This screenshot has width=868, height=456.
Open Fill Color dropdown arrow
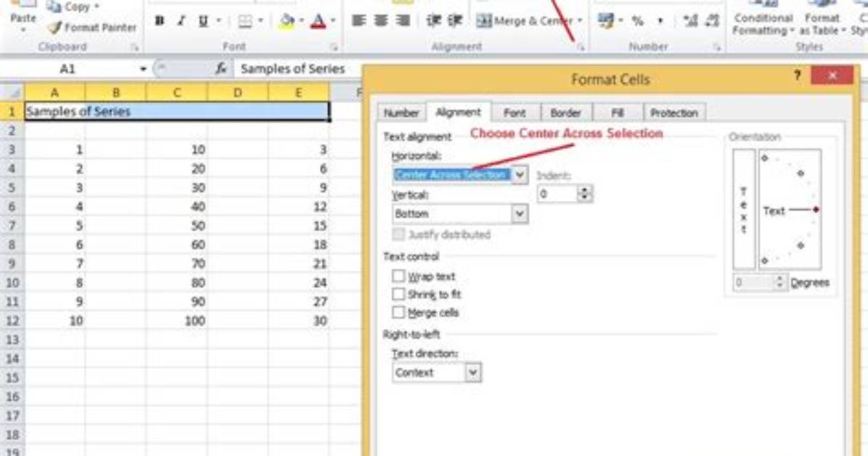click(x=301, y=21)
